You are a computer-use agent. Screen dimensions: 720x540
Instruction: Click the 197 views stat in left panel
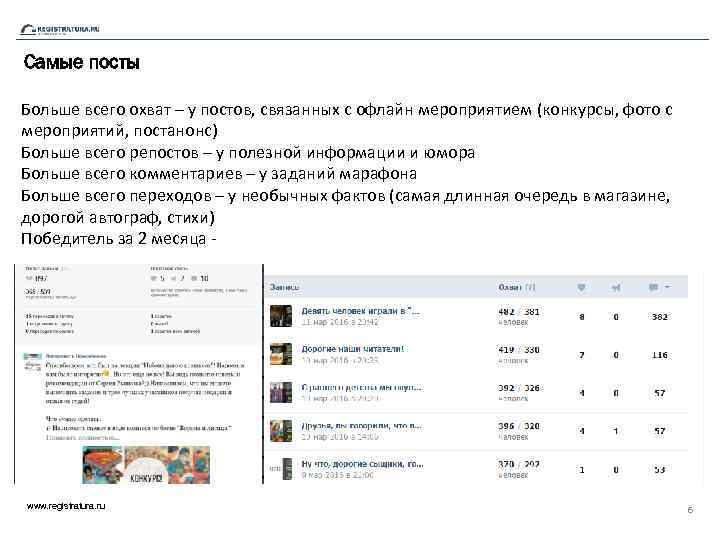point(37,278)
